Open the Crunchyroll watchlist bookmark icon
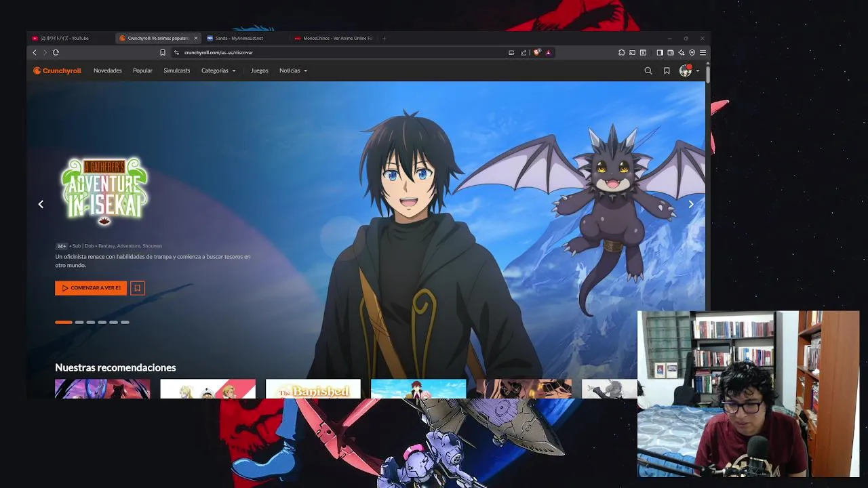 [x=667, y=70]
